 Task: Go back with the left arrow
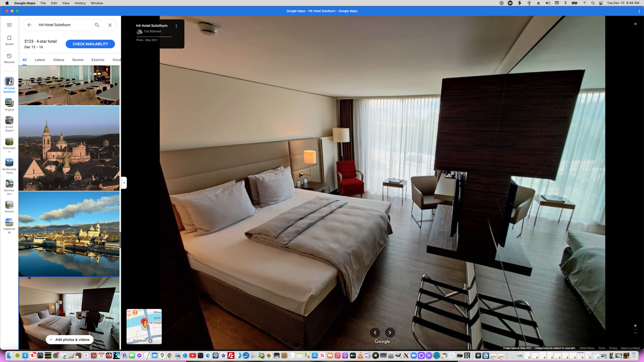point(29,25)
